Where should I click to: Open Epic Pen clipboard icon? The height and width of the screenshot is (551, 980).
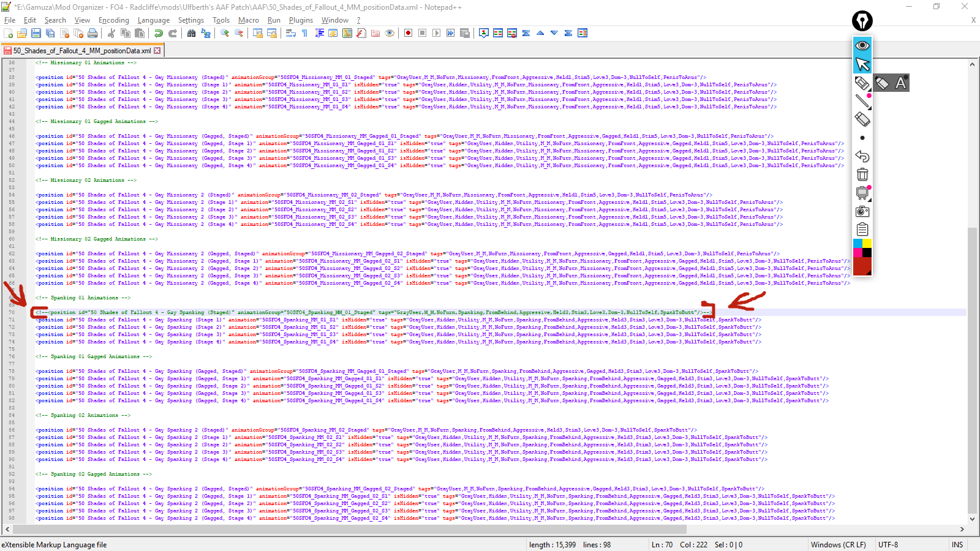862,230
